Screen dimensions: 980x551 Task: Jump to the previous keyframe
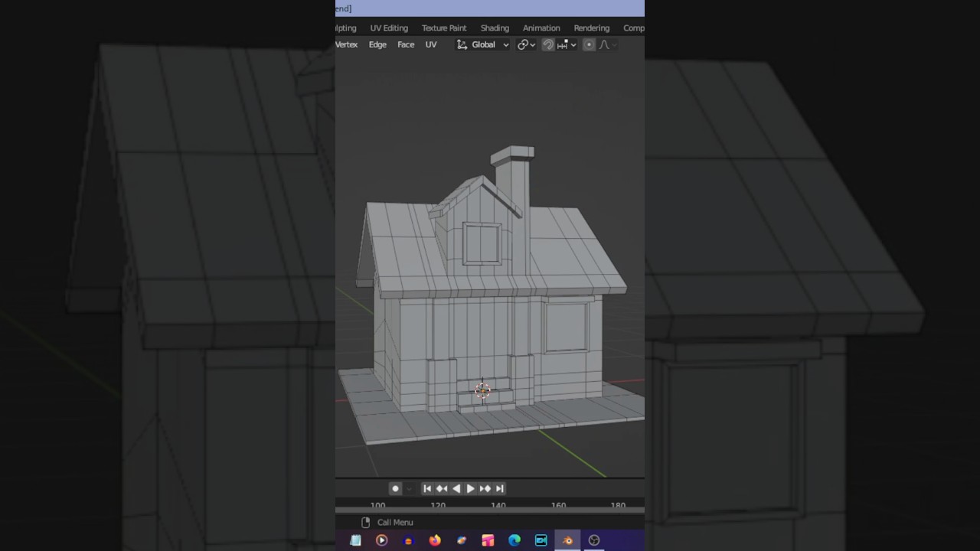(x=442, y=488)
